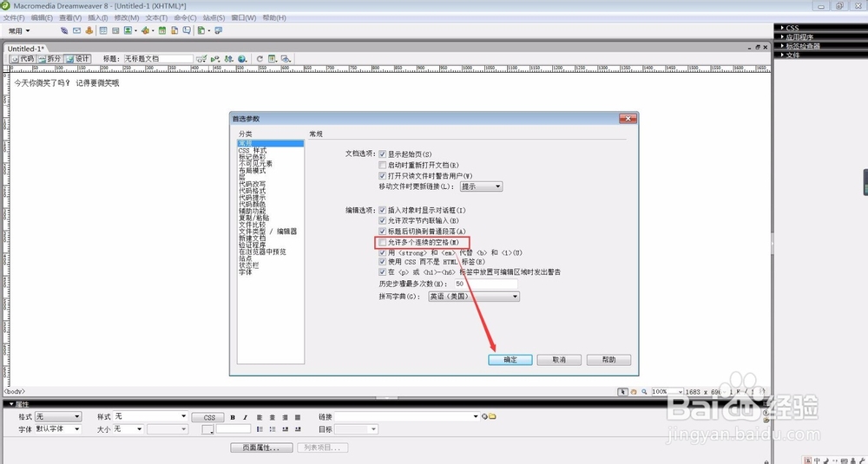This screenshot has width=868, height=464.
Task: Click the browser check errors icon
Action: pyautogui.click(x=201, y=59)
